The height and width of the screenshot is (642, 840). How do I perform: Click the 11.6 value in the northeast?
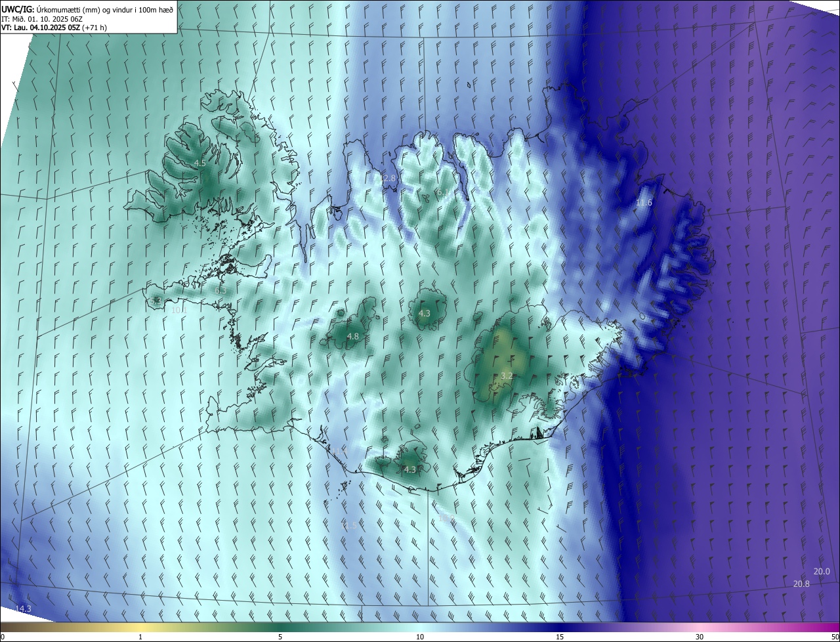[x=644, y=203]
